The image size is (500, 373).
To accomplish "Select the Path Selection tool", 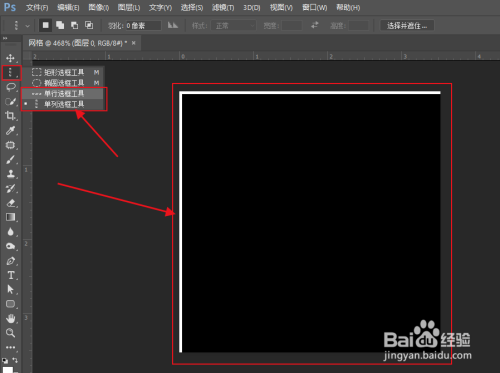I will (x=10, y=290).
